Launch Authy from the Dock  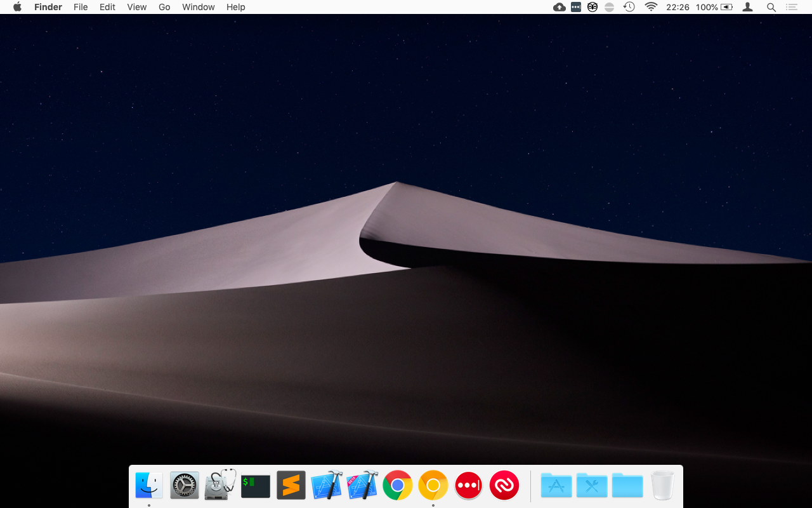coord(504,486)
